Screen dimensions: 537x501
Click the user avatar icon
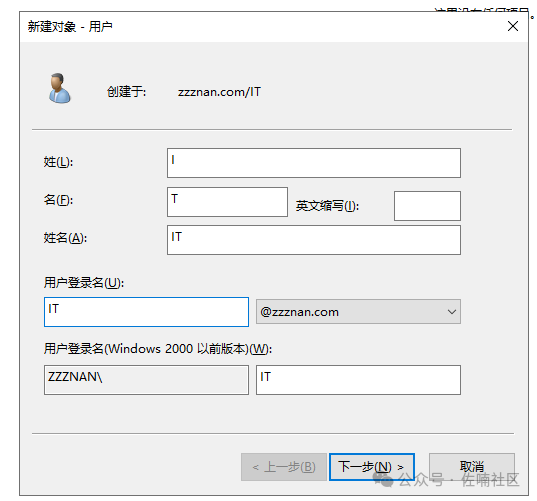[x=60, y=88]
